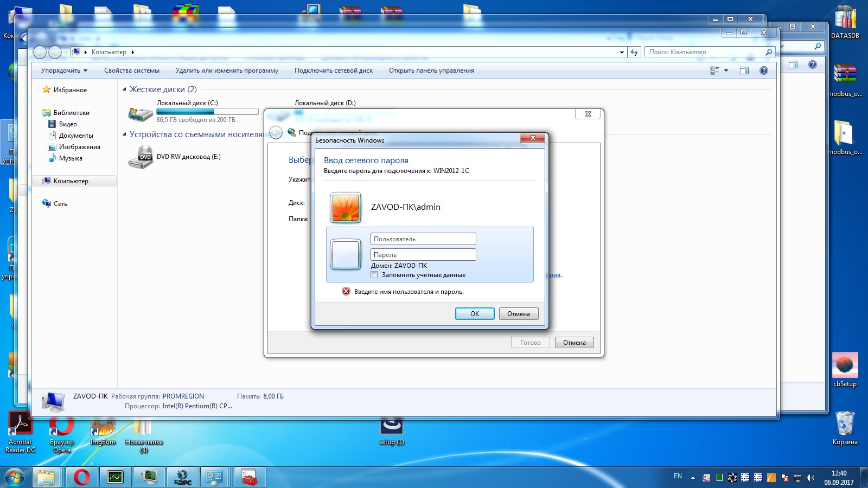Toggle the preview pane icon

point(744,70)
